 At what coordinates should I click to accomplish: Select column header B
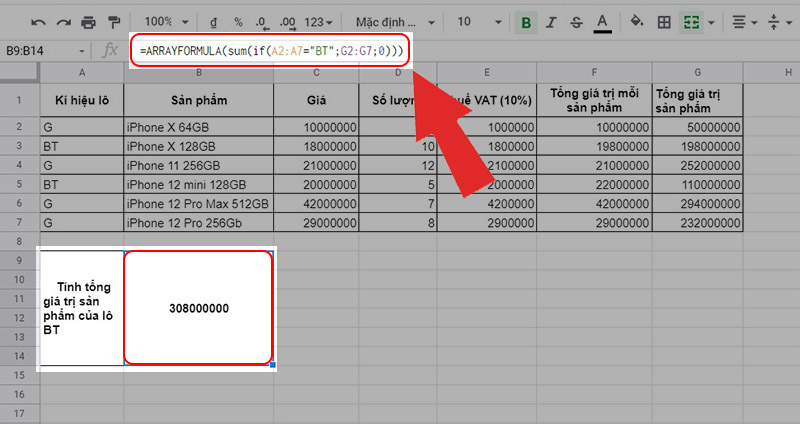point(199,71)
